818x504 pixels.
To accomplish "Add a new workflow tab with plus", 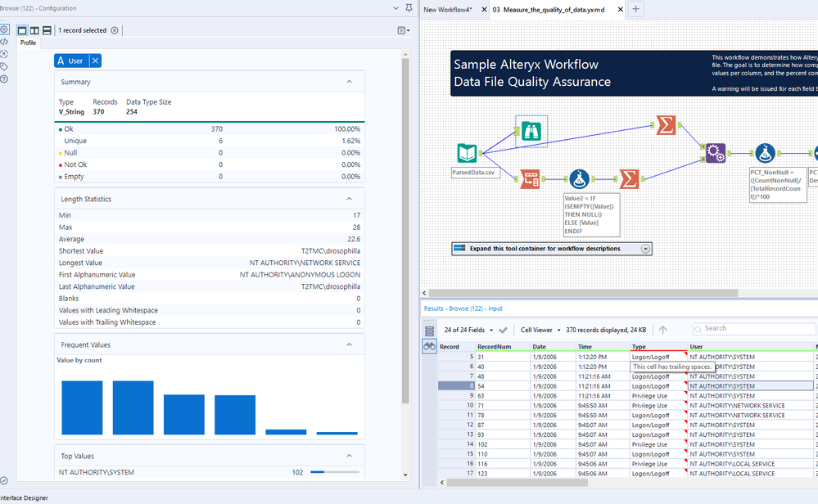I will click(x=636, y=9).
